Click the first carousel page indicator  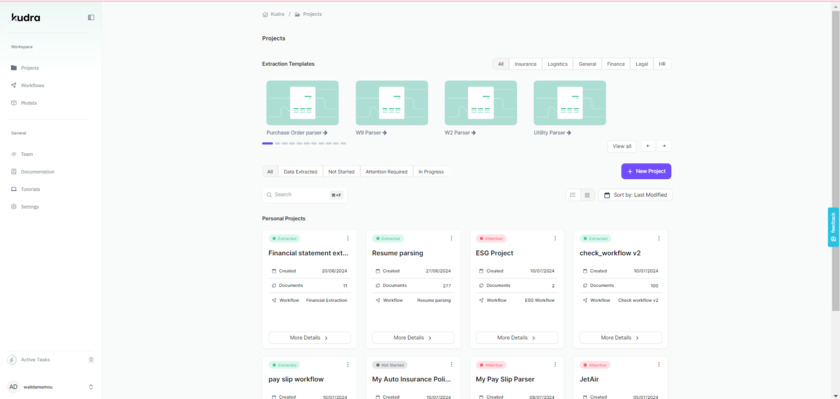click(267, 144)
